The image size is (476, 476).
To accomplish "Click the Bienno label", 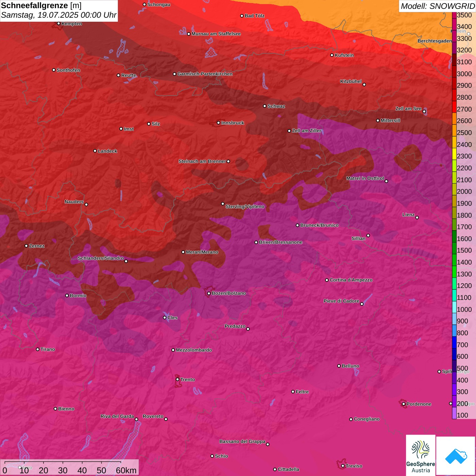I will (66, 409).
